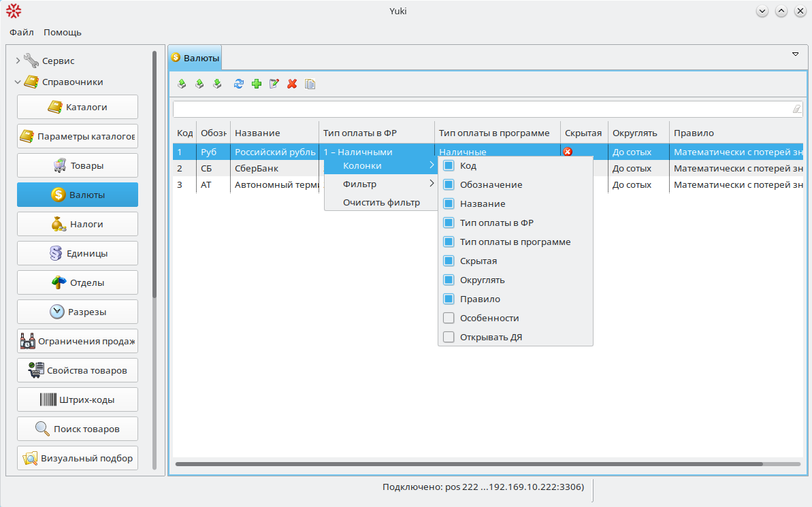Click the Тип оплаты в программе header

pos(497,133)
